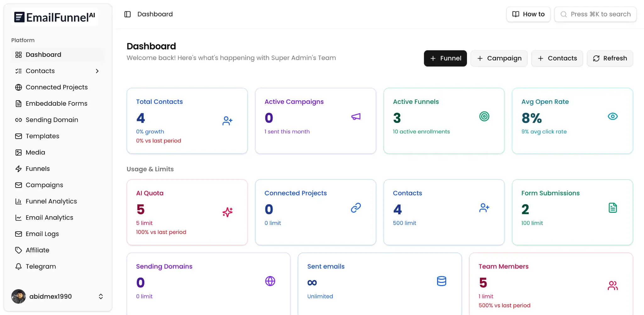Viewport: 644px width, 315px height.
Task: Click the '100% vs last period' text
Action: (161, 232)
